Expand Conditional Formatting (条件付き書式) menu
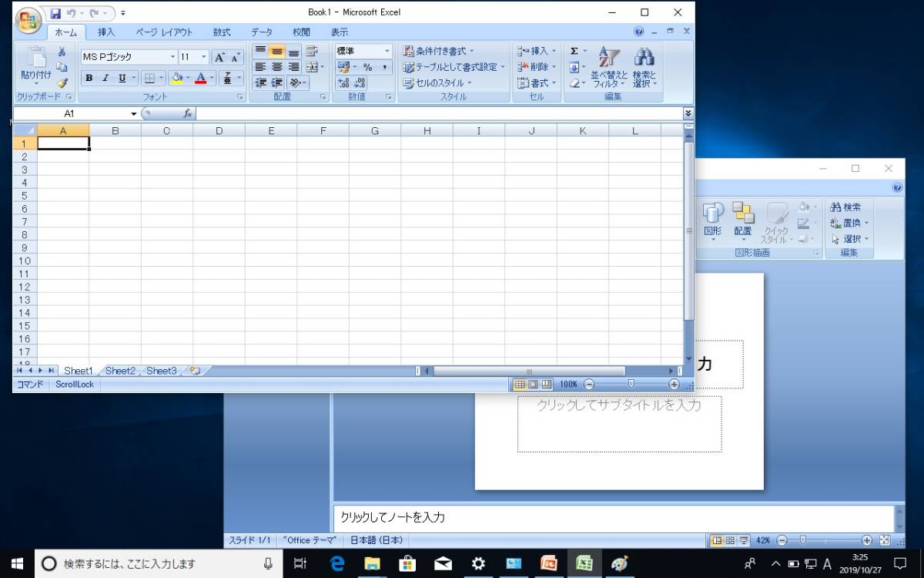Screen dimensions: 924x578 coord(439,52)
